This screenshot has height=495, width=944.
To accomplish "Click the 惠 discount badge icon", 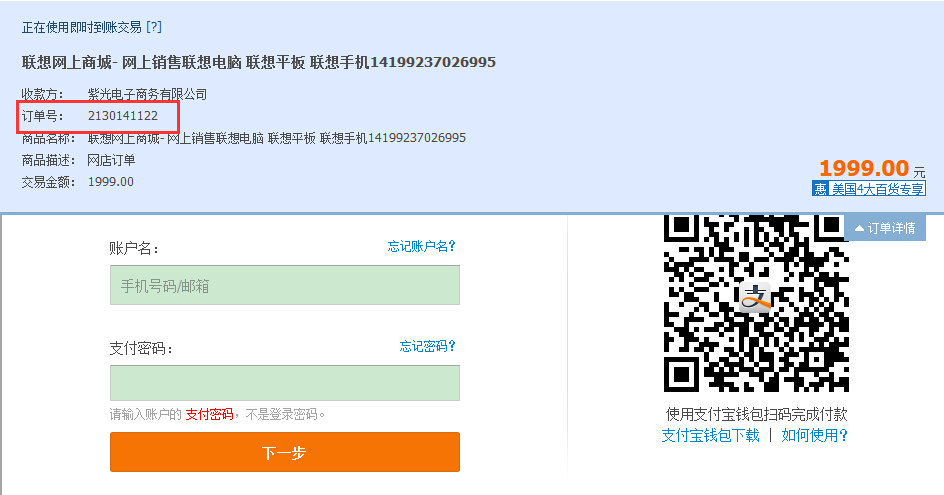I will tap(820, 189).
